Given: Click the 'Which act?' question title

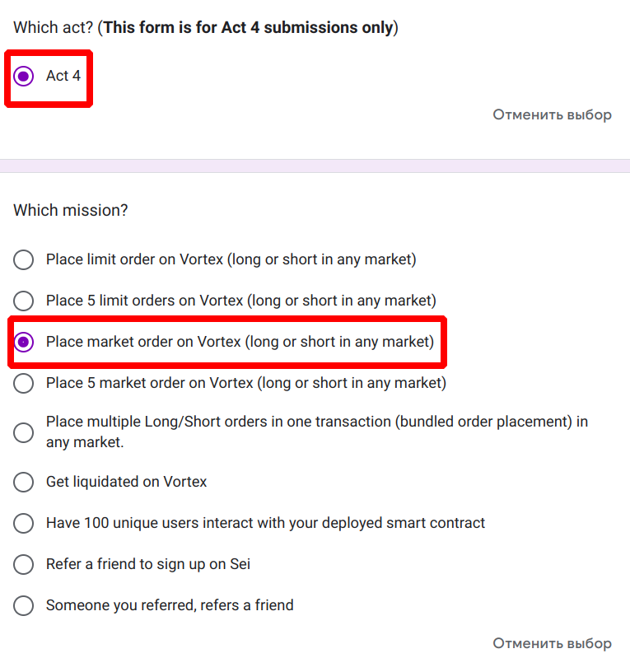Looking at the screenshot, I should pyautogui.click(x=53, y=27).
